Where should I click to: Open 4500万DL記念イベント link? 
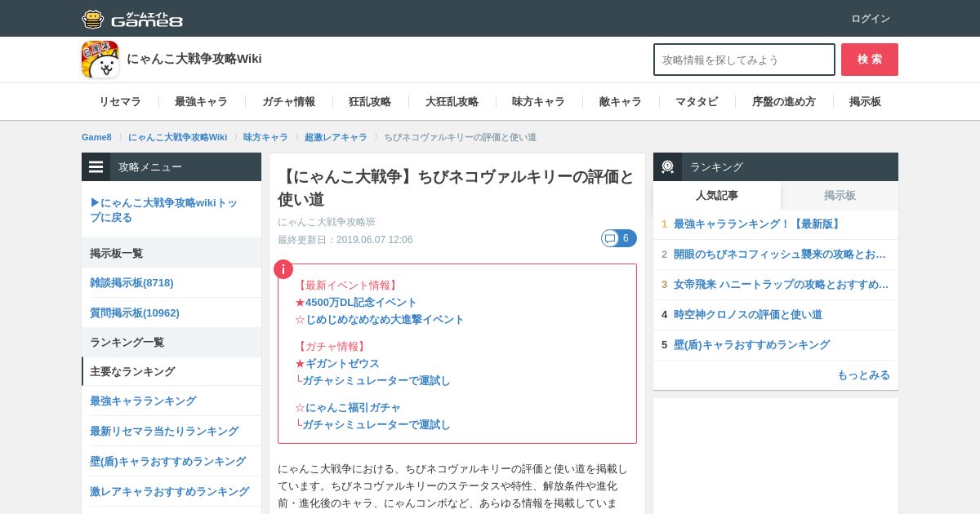361,302
